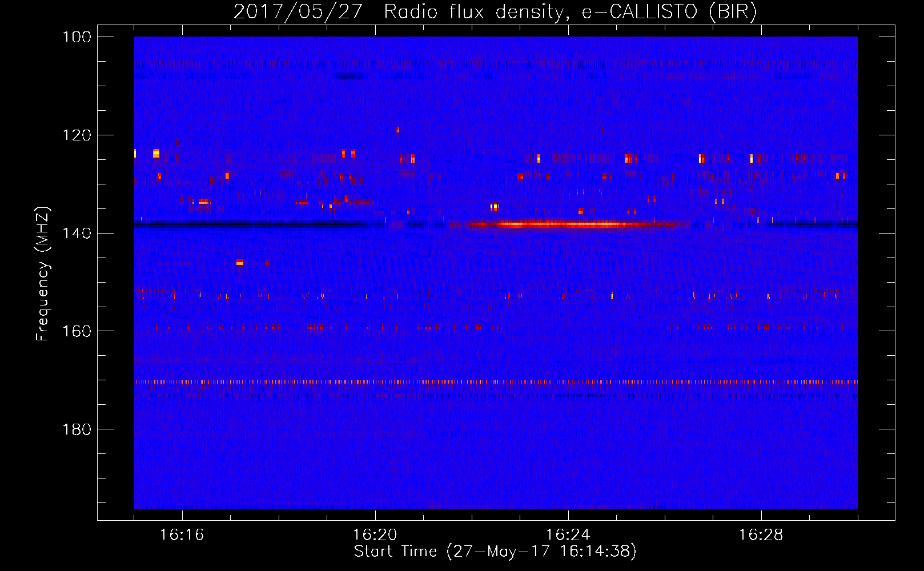The image size is (924, 571).
Task: Click the 'Start Time (27-May-17 16:14:38)' label
Action: pos(495,552)
